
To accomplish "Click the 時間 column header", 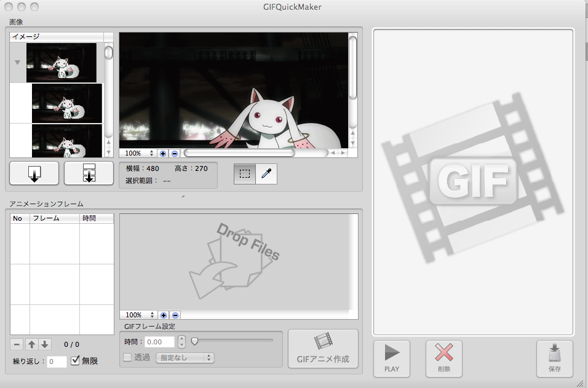I will click(x=97, y=218).
